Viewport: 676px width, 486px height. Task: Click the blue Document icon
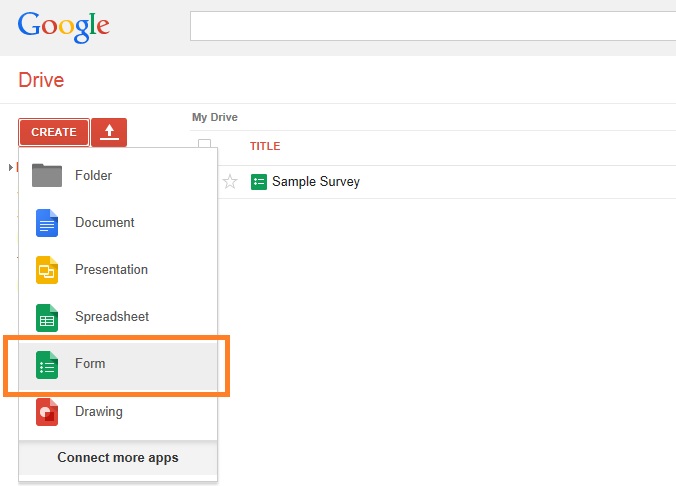(x=47, y=223)
